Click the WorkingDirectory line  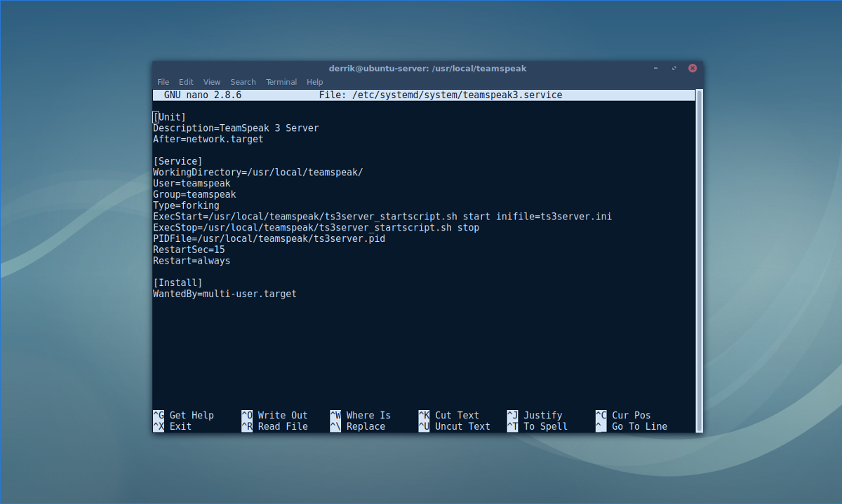tap(258, 172)
